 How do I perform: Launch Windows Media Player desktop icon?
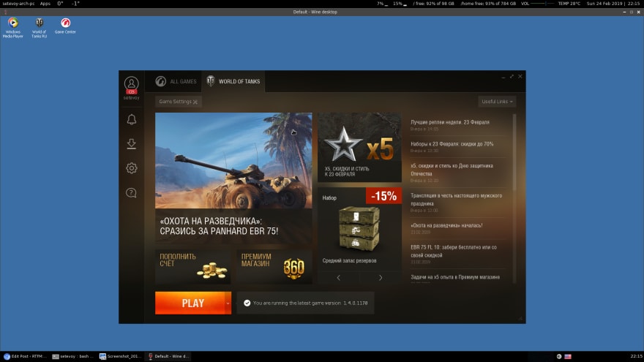[12, 28]
